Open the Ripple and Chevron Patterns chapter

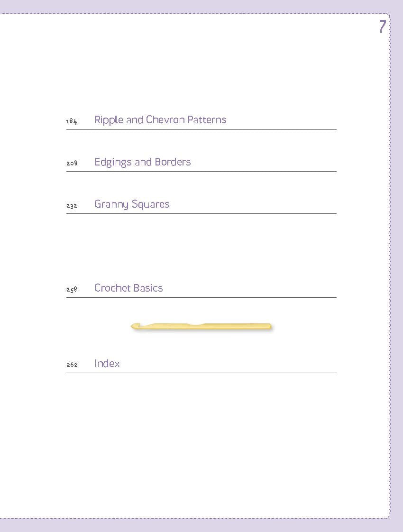(x=160, y=120)
